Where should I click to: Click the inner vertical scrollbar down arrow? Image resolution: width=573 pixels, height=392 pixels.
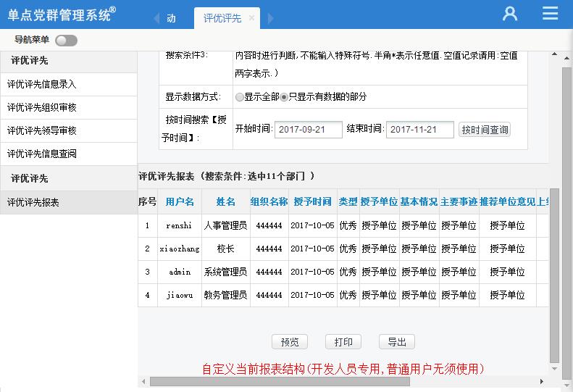[x=554, y=369]
